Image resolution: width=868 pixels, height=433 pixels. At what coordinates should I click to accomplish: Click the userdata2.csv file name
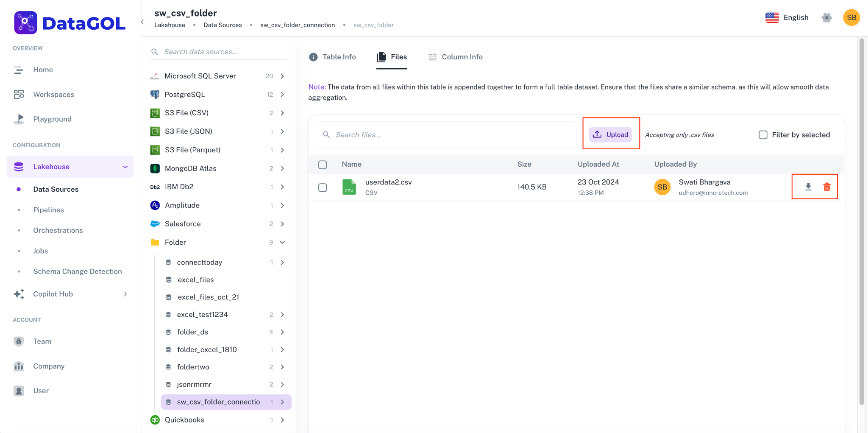(388, 182)
